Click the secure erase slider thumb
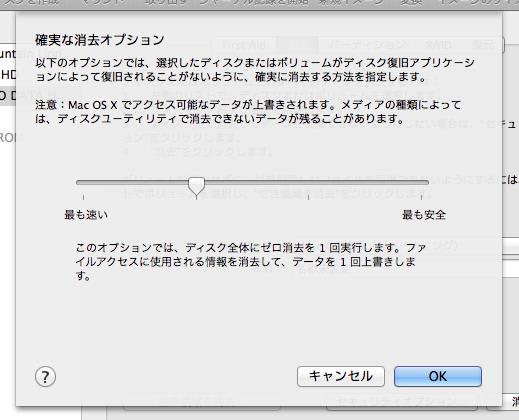Viewport: 519px width, 420px height. click(x=196, y=186)
